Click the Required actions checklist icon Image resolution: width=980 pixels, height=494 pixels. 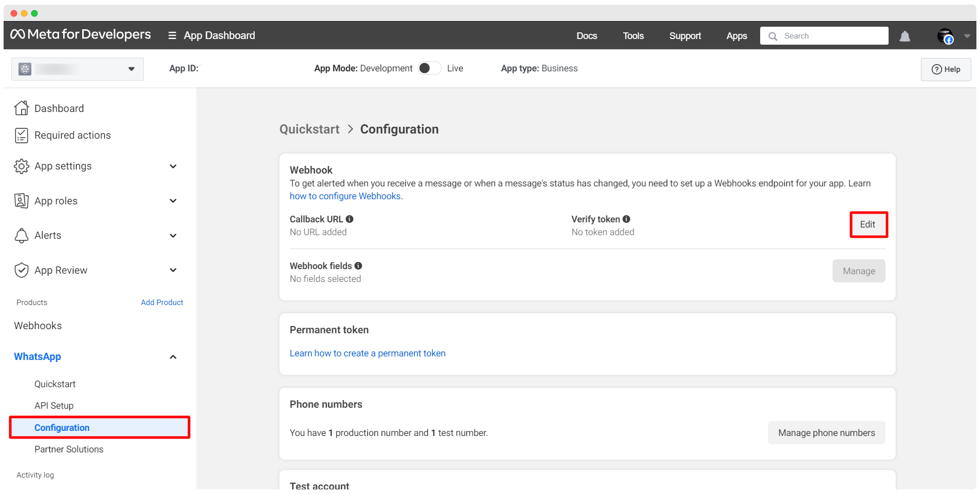(x=22, y=135)
